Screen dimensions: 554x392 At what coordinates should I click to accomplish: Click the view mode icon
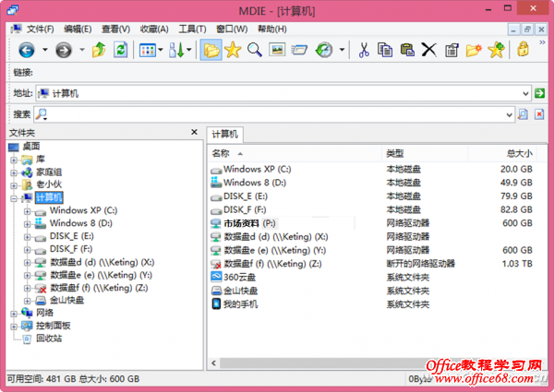point(148,50)
